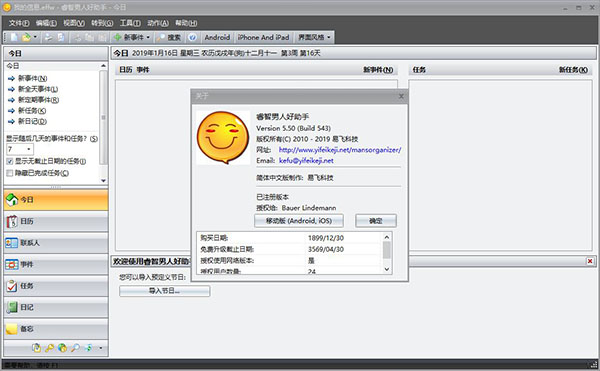
Task: Click the print preview toolbar icon
Action: coord(61,37)
